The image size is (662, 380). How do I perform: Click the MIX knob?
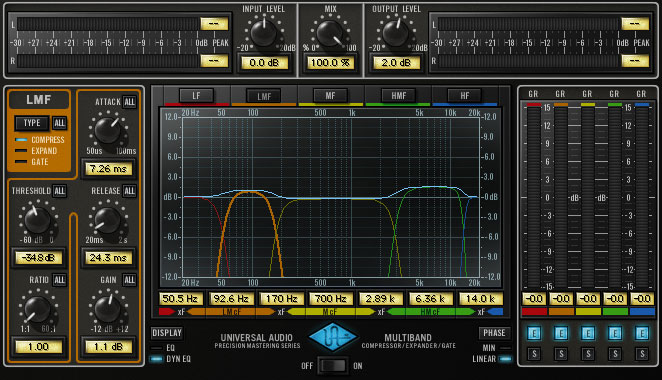point(330,33)
